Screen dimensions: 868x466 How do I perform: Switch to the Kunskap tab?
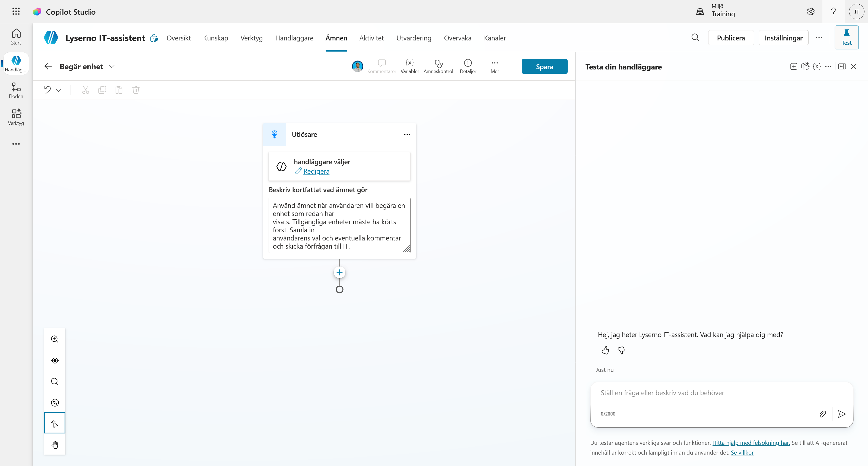pos(216,38)
